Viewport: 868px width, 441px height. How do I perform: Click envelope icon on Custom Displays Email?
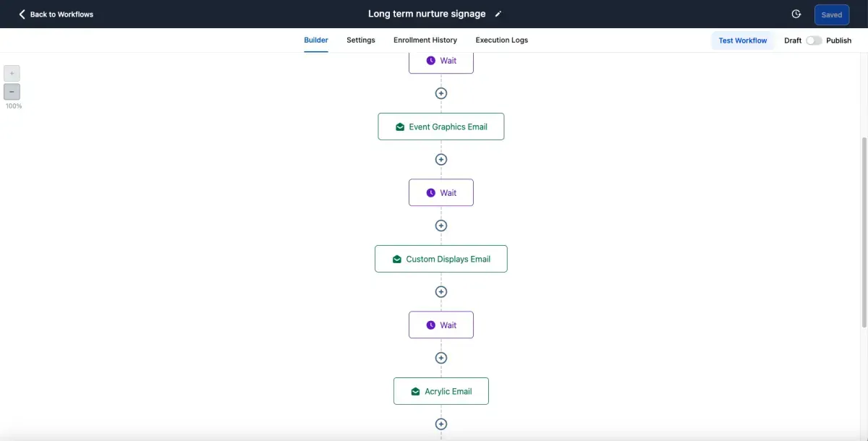click(x=397, y=260)
